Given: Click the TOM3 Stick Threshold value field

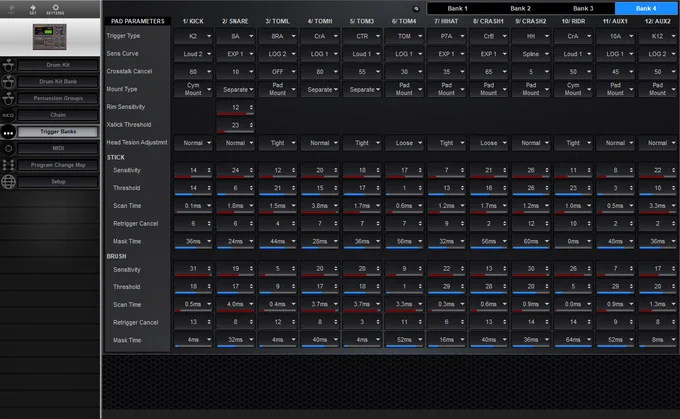Looking at the screenshot, I should [360, 188].
